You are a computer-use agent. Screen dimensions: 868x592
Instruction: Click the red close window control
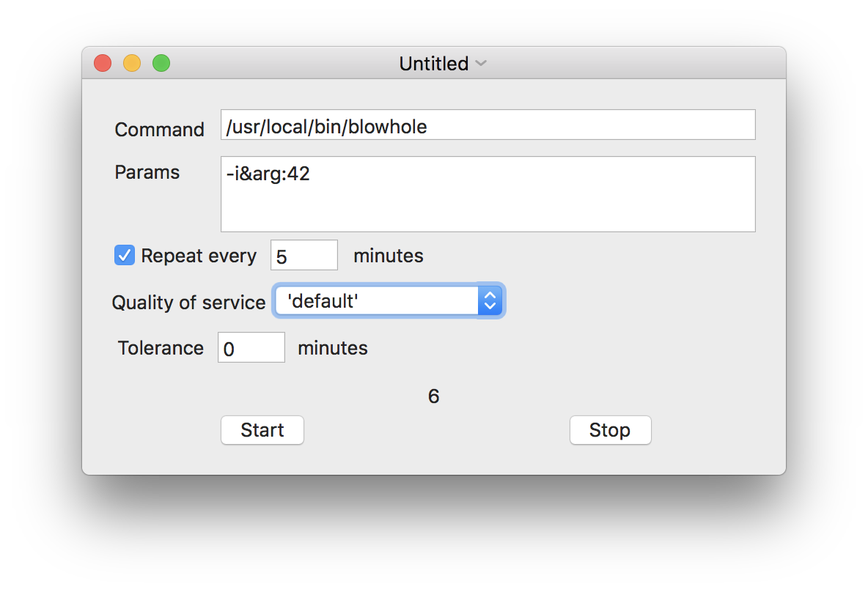(102, 63)
